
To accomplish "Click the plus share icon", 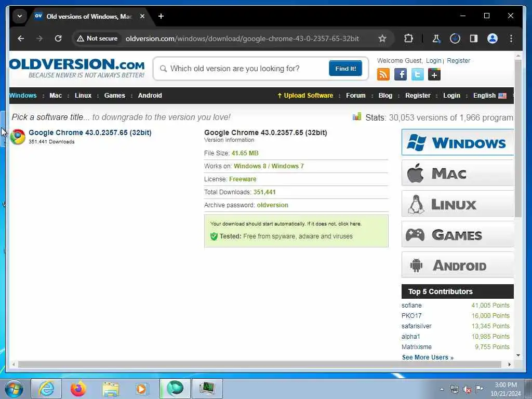I will 434,74.
